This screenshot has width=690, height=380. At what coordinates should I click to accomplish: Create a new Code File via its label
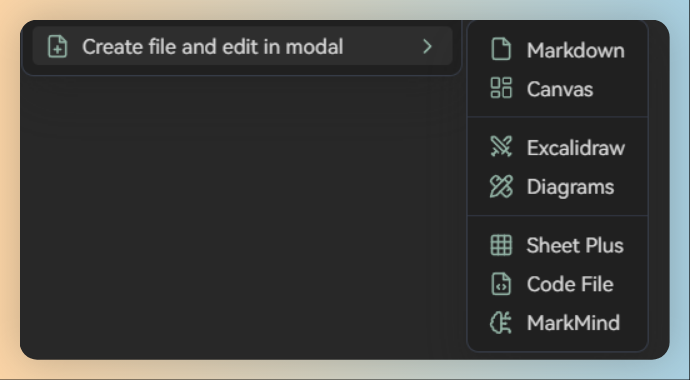570,284
